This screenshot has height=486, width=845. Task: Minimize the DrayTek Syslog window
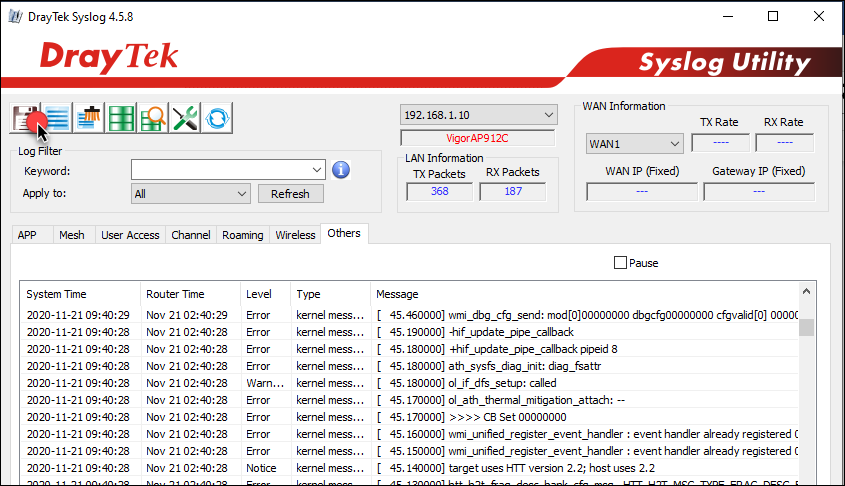pyautogui.click(x=728, y=16)
